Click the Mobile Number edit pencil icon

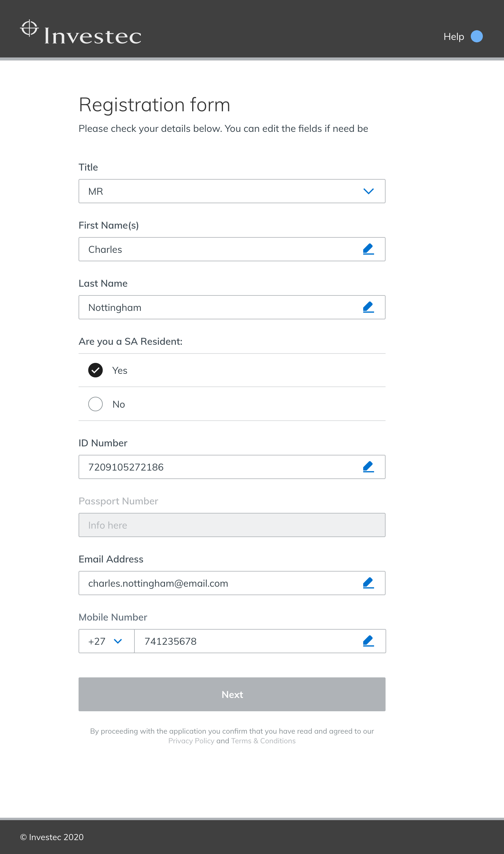tap(368, 641)
